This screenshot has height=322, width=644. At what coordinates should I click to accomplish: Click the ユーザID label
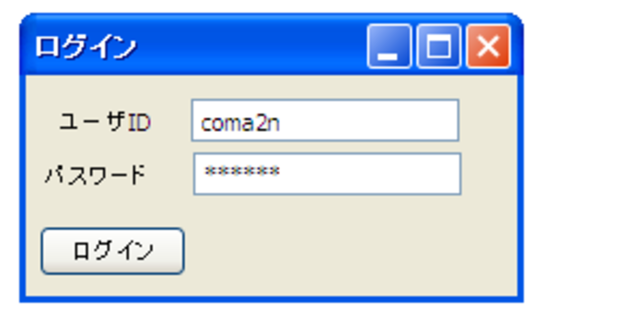point(105,122)
